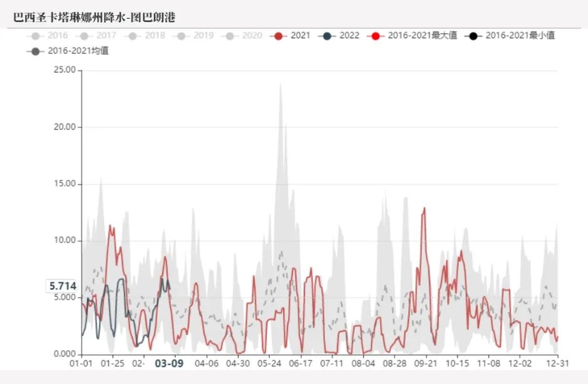Click the dark blue 2022 legend dot
The height and width of the screenshot is (384, 588).
326,36
